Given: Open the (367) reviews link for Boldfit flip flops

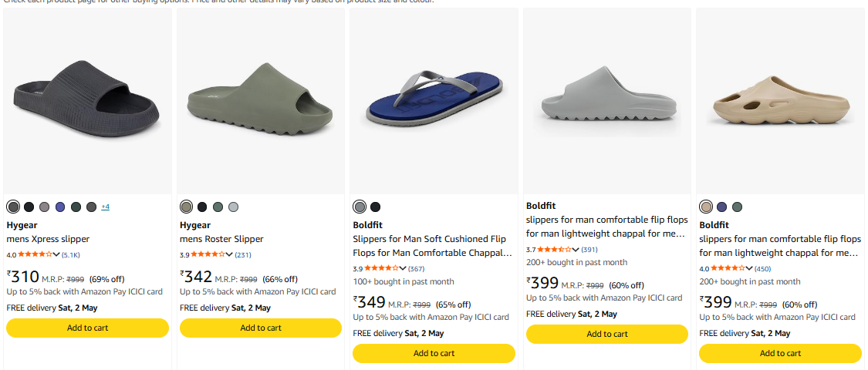Looking at the screenshot, I should click(417, 268).
